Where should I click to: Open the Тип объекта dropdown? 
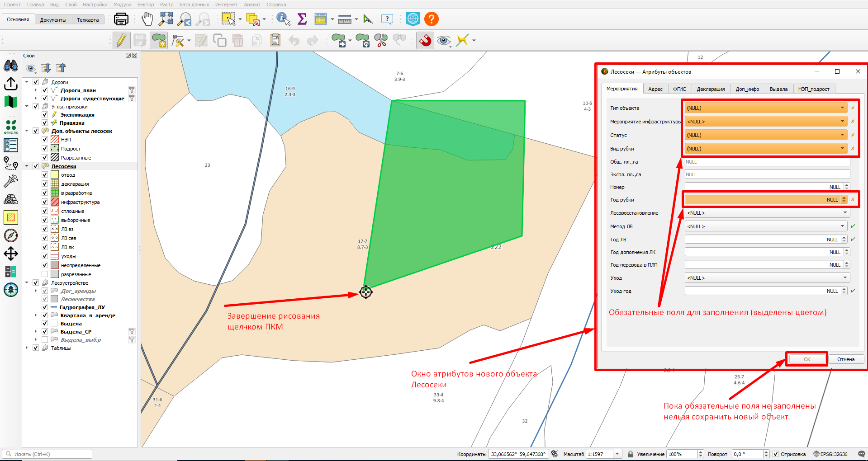[765, 108]
